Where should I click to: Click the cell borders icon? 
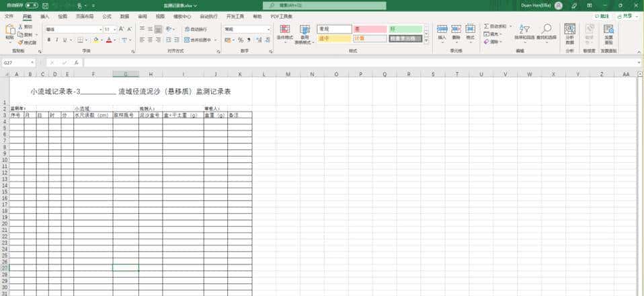(x=80, y=40)
